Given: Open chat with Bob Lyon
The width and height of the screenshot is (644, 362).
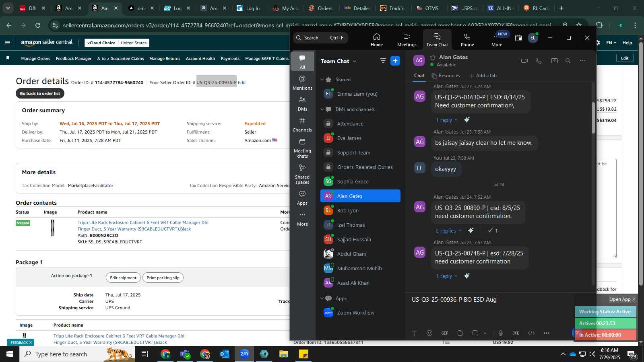Looking at the screenshot, I should point(360,210).
